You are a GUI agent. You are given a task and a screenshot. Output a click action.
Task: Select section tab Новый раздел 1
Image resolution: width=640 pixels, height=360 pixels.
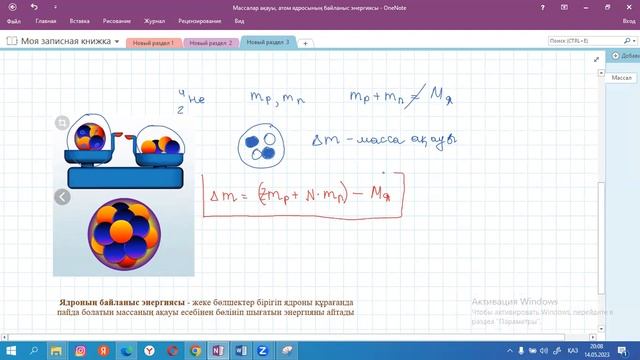153,43
